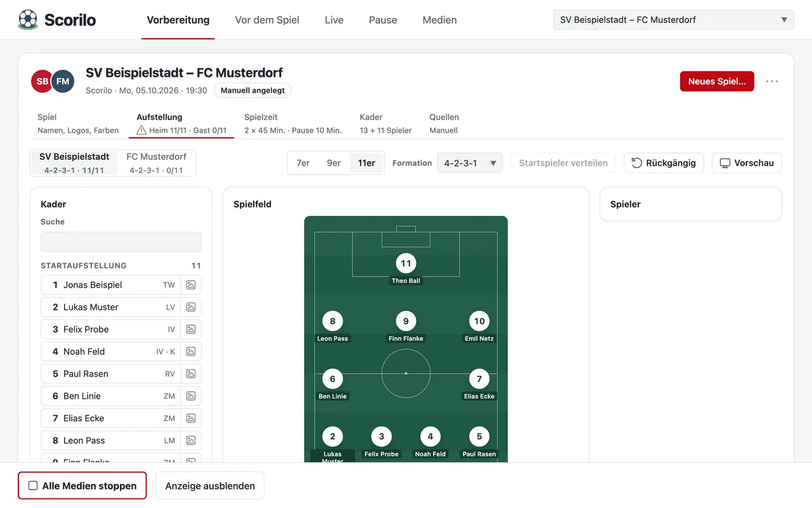This screenshot has width=812, height=508.
Task: Open image picker for Felix Probe
Action: click(x=191, y=330)
